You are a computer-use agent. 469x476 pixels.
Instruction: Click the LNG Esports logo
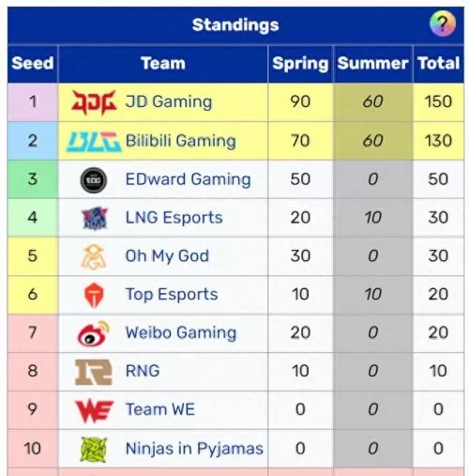tap(95, 218)
